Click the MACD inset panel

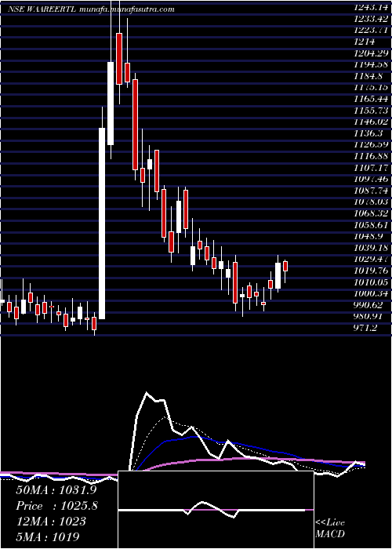click(x=216, y=510)
